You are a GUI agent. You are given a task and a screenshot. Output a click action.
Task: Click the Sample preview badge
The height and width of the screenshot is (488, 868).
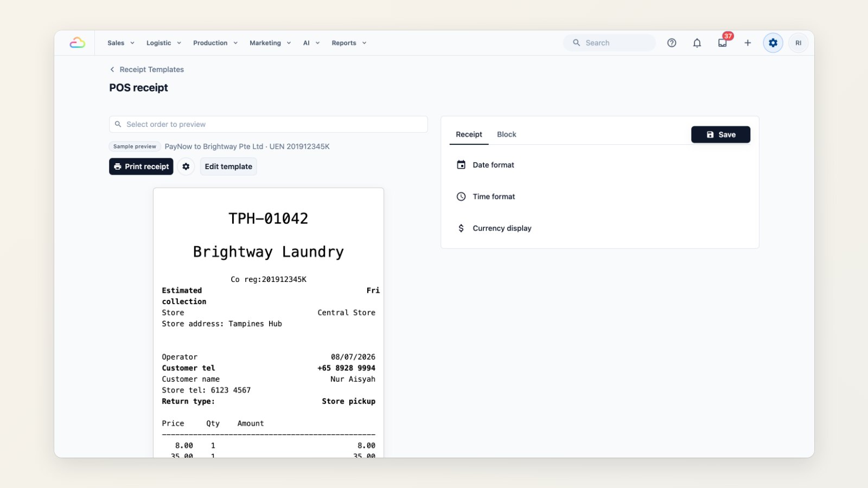click(x=135, y=146)
